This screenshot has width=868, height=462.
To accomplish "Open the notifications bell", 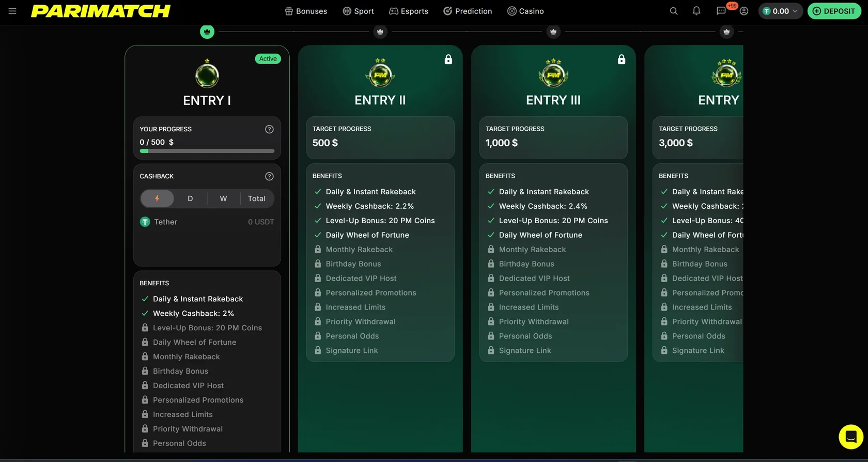I will tap(696, 11).
